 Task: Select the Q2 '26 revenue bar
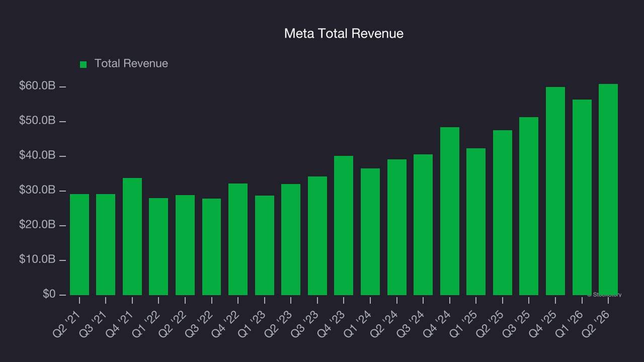[x=608, y=190]
